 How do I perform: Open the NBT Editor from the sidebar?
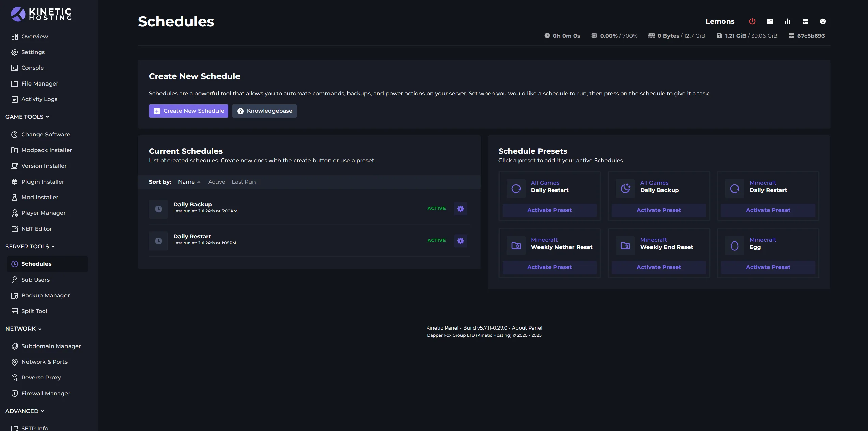click(x=36, y=228)
